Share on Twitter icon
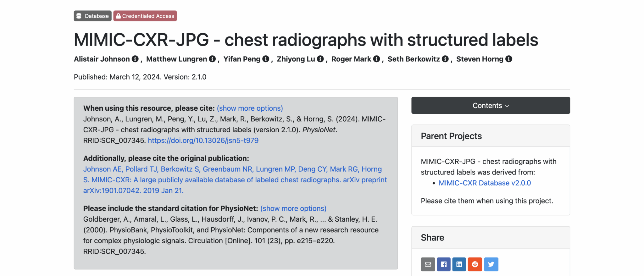This screenshot has height=276, width=644. click(x=491, y=264)
